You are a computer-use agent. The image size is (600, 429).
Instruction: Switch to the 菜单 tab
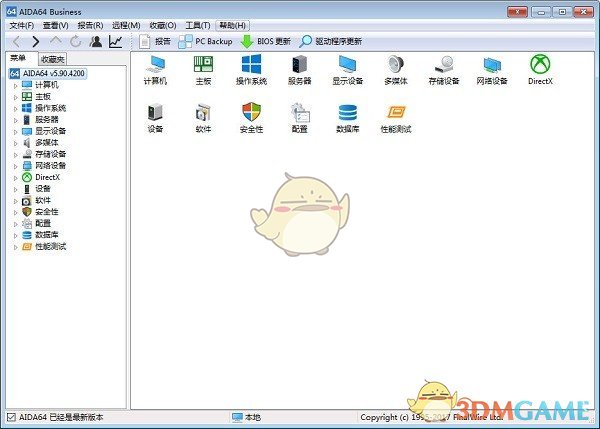tap(18, 58)
